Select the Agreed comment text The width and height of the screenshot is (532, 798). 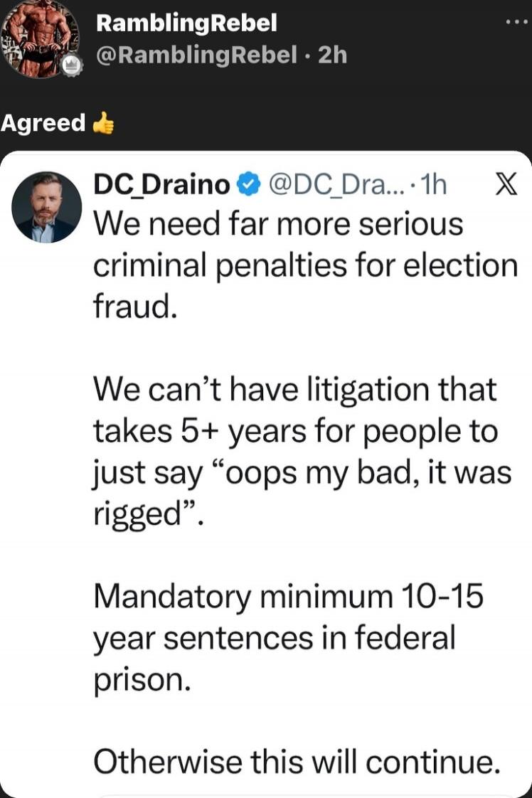pyautogui.click(x=44, y=123)
